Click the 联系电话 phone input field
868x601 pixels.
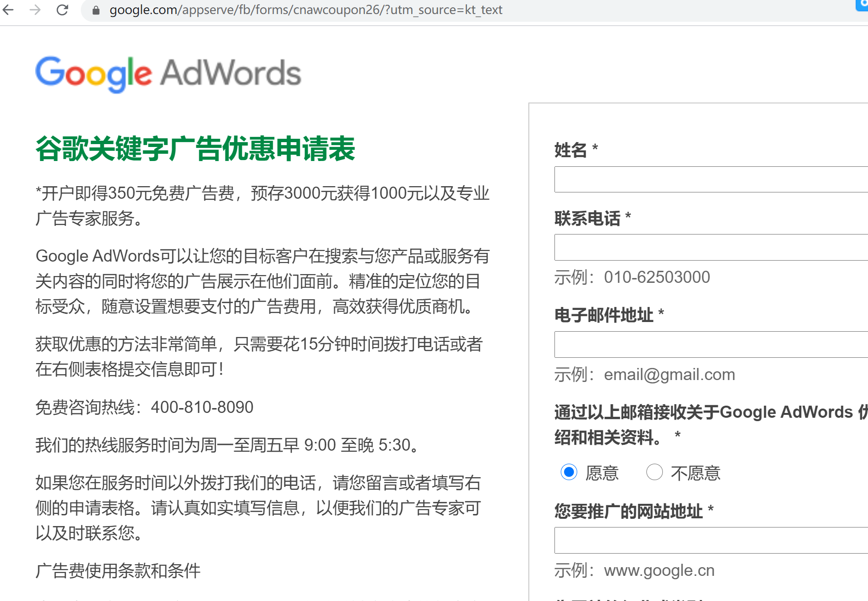tap(711, 248)
